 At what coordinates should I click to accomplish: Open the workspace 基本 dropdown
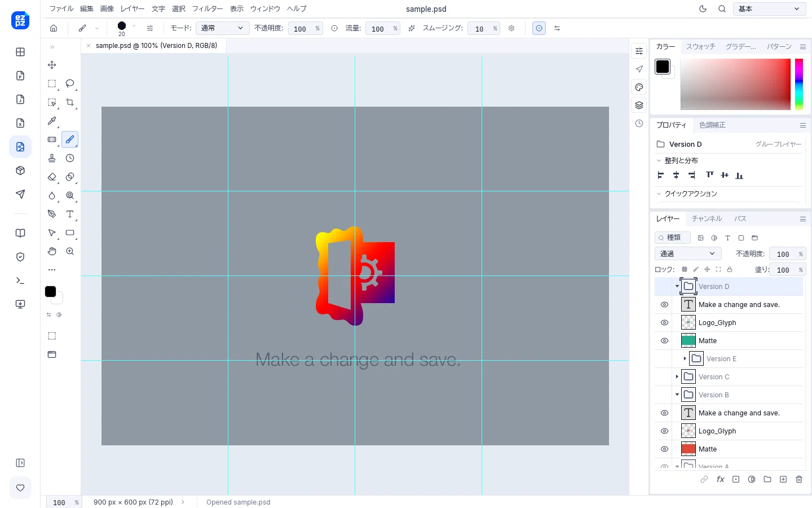(x=769, y=8)
